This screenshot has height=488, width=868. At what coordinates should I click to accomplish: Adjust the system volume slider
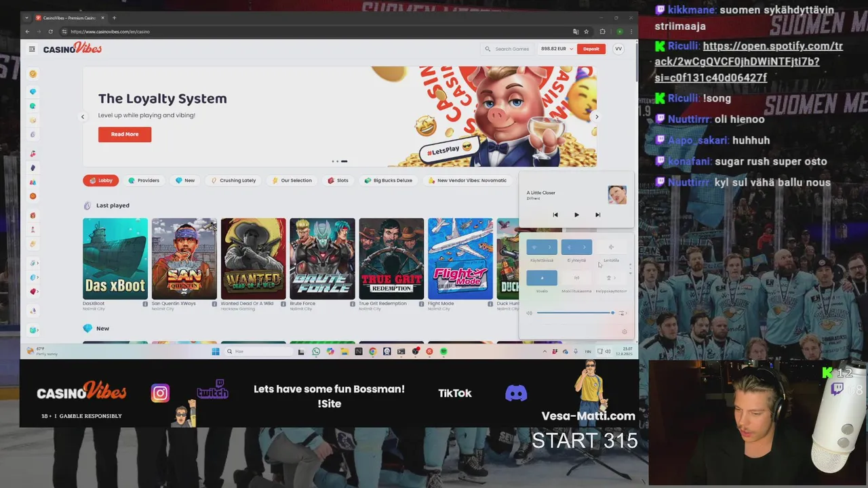click(575, 313)
